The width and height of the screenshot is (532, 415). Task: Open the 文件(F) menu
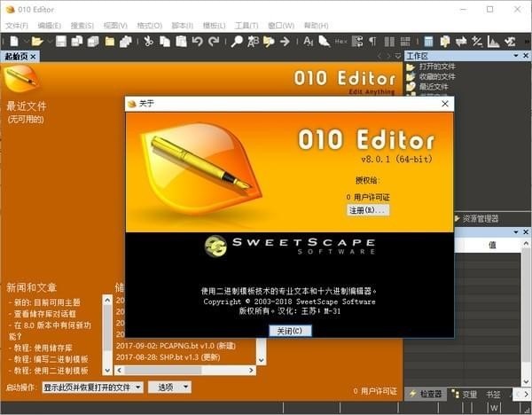point(16,26)
